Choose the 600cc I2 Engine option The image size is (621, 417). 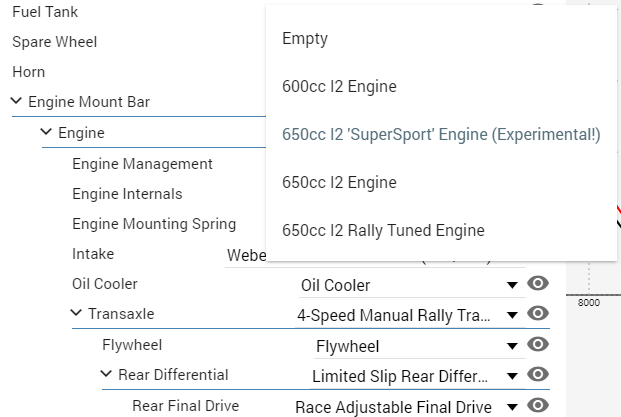click(339, 87)
